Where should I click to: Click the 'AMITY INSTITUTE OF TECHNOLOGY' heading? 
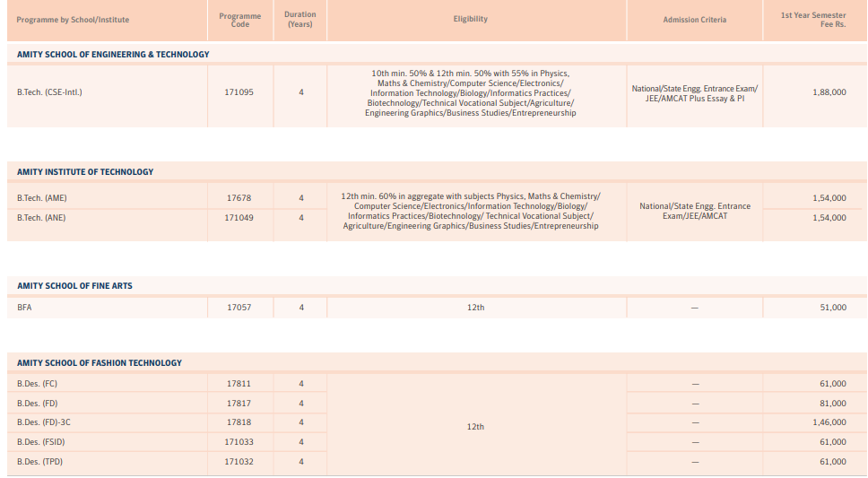85,171
